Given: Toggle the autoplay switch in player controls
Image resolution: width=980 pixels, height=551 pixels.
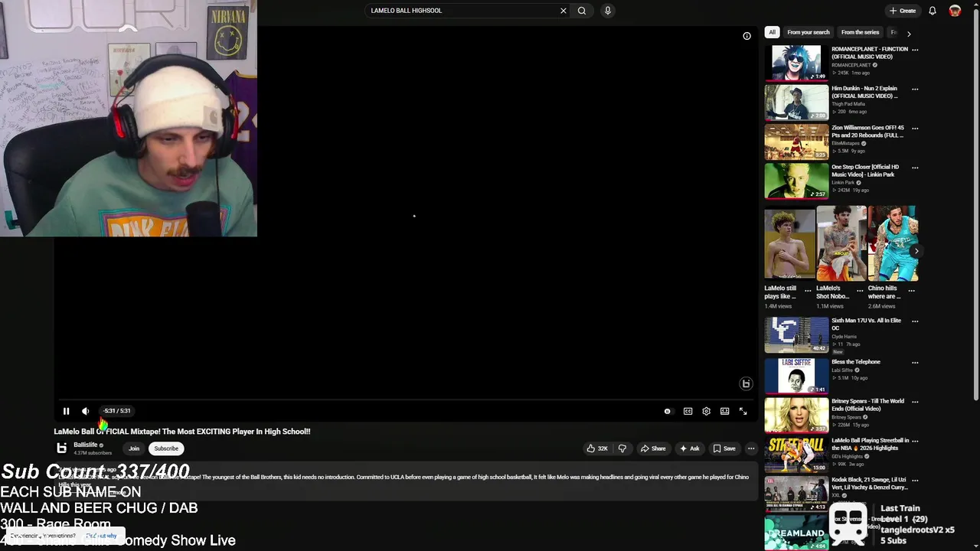Looking at the screenshot, I should point(667,411).
